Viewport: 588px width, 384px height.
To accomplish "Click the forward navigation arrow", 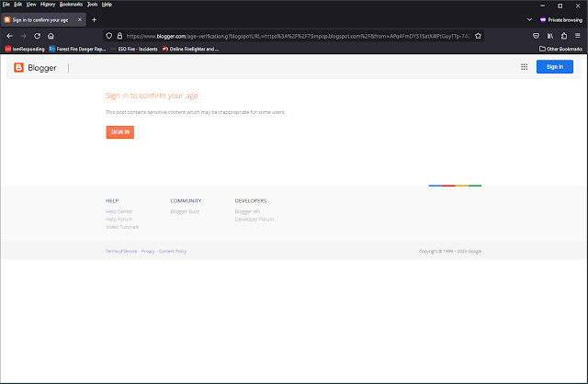I will tap(23, 36).
